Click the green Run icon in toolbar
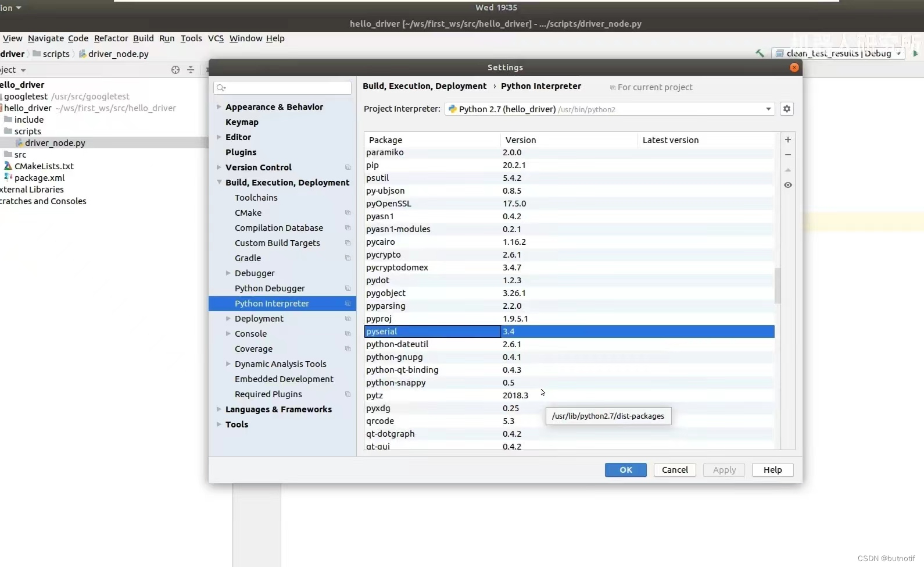 click(x=916, y=53)
